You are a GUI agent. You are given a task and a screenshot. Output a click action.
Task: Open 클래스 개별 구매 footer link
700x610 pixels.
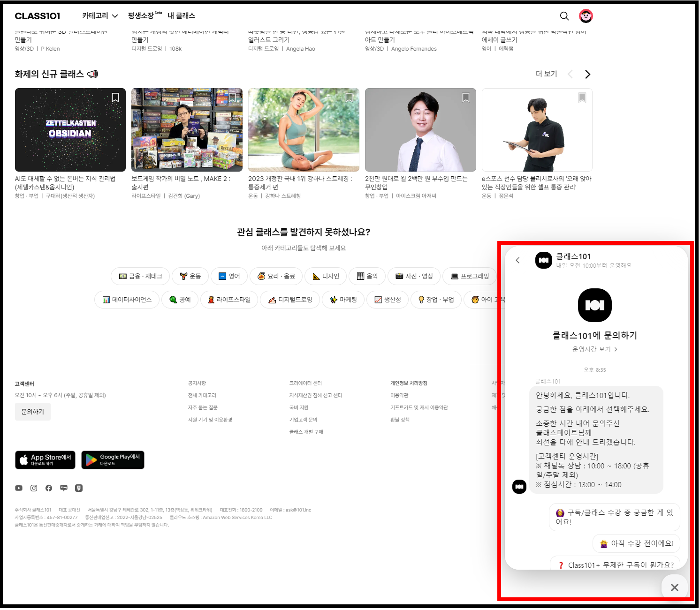point(306,432)
